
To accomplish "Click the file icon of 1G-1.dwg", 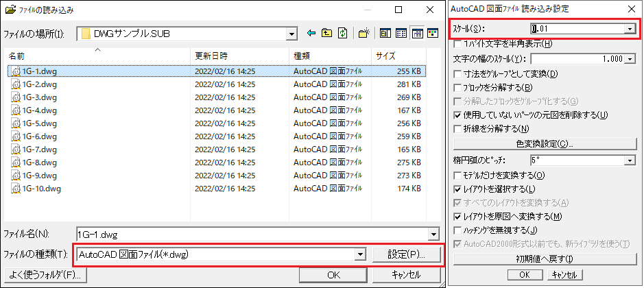I will click(16, 71).
